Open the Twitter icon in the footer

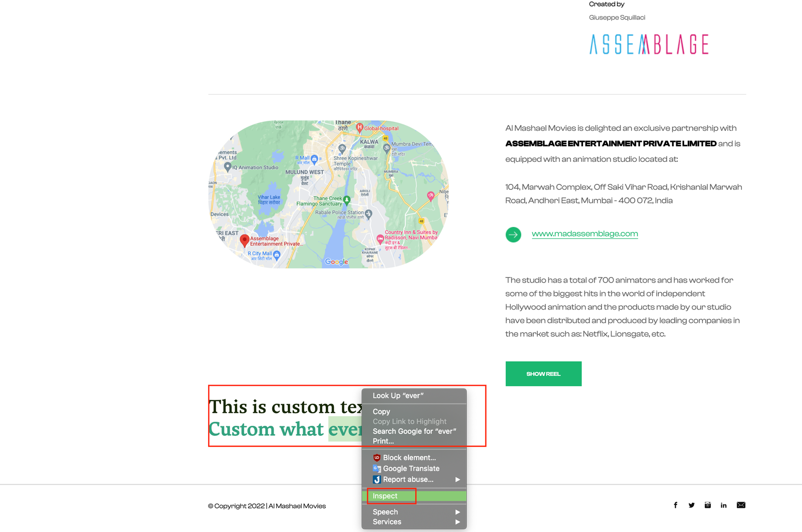[x=691, y=505]
